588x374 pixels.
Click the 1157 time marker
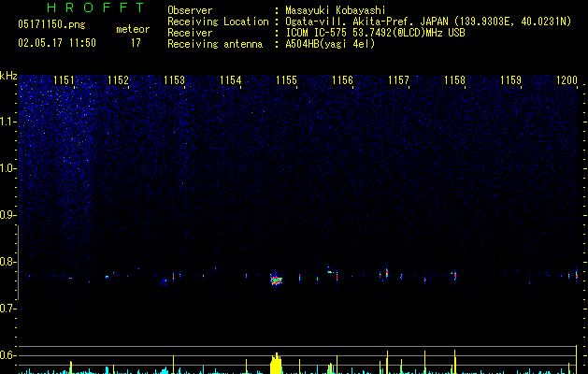(x=398, y=80)
